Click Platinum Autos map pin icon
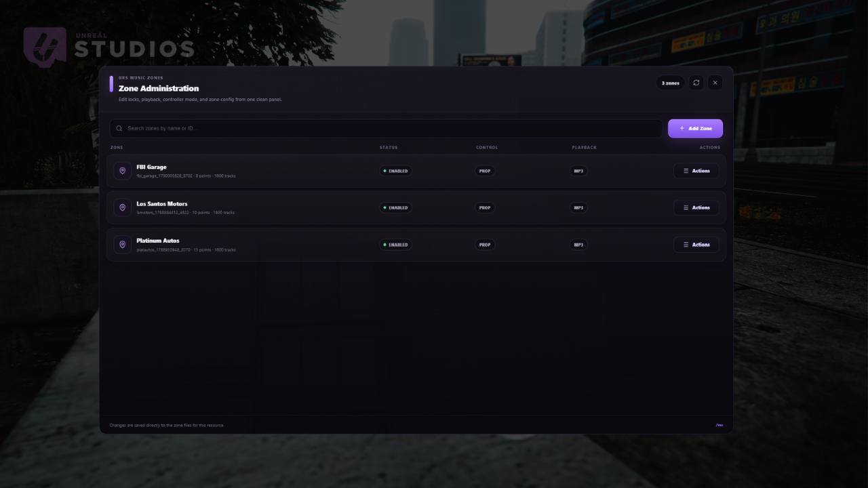The width and height of the screenshot is (868, 488). point(122,245)
